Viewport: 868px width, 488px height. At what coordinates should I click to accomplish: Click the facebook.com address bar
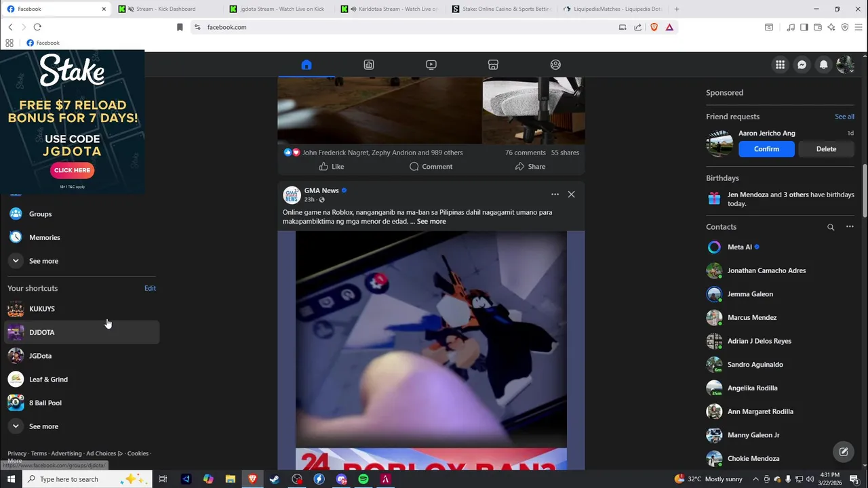407,27
